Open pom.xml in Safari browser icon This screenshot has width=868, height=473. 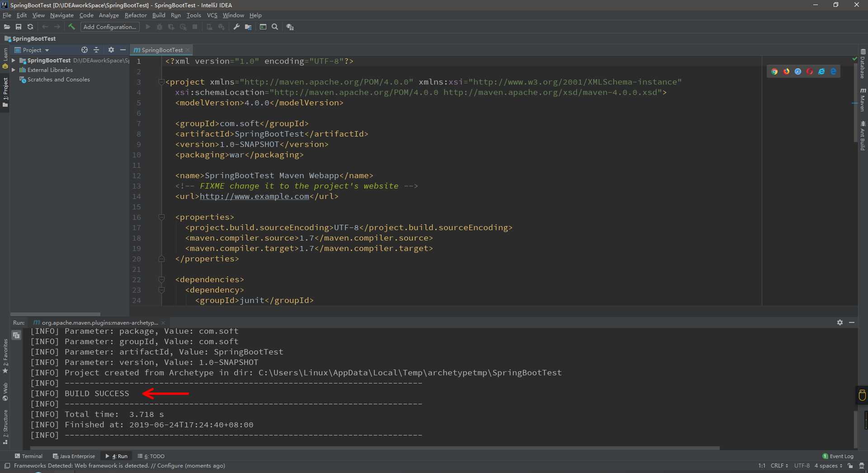[x=798, y=71]
